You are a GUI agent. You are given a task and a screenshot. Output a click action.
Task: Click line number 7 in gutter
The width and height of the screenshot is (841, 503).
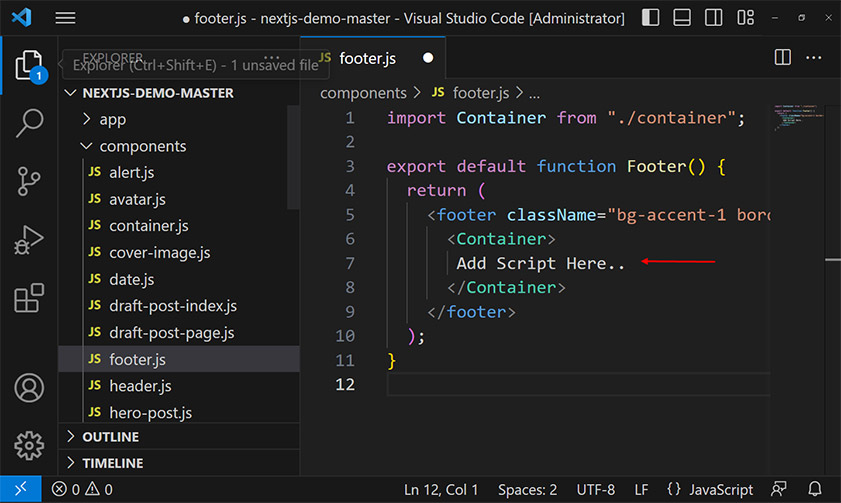pyautogui.click(x=350, y=263)
